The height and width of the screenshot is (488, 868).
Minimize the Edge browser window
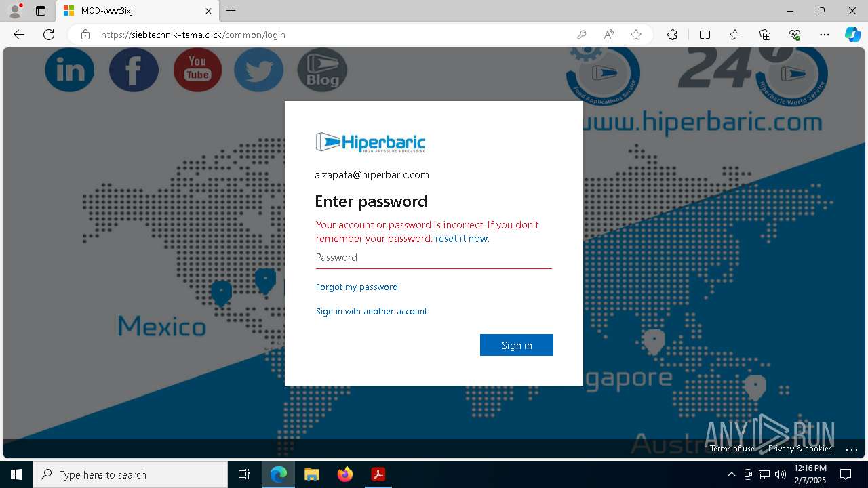click(790, 11)
